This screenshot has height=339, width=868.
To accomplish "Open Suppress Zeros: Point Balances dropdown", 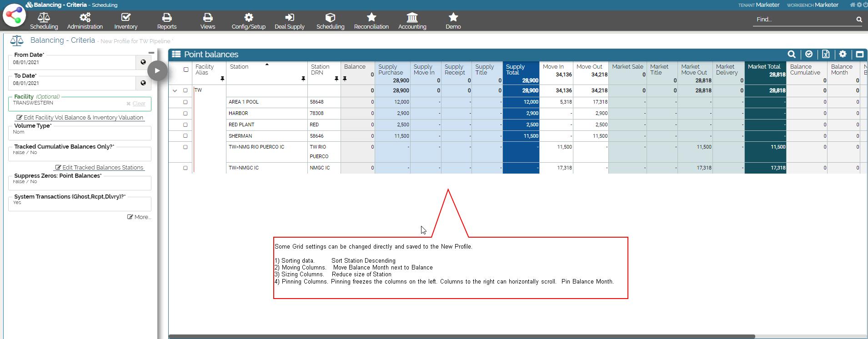I will pyautogui.click(x=80, y=182).
